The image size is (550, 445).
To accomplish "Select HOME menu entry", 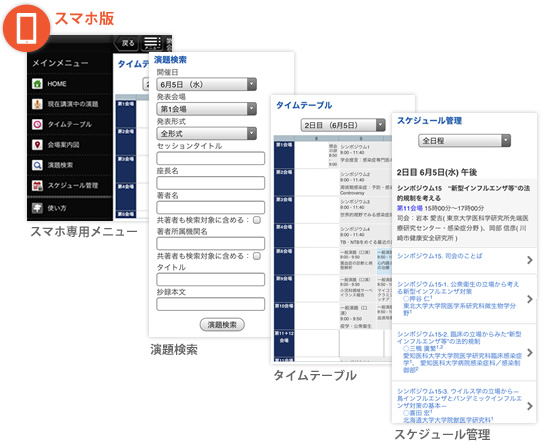I will 70,84.
